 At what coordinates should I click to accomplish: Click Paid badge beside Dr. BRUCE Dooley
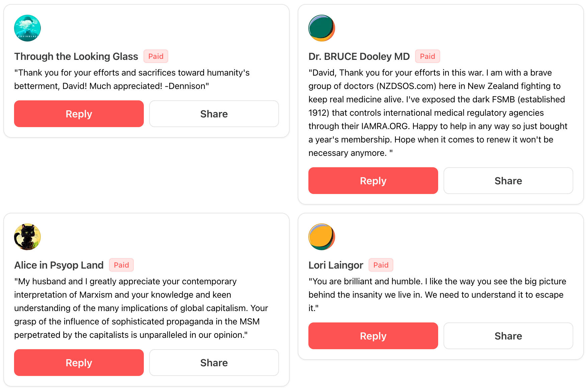click(x=427, y=56)
